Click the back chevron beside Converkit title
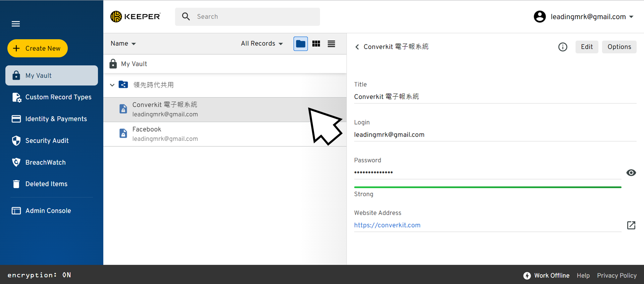 pyautogui.click(x=357, y=47)
